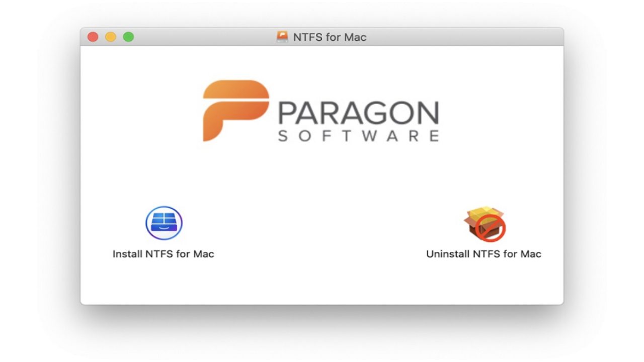Click empty title bar between green button and title
Screen dimensions: 644x362
(x=201, y=37)
